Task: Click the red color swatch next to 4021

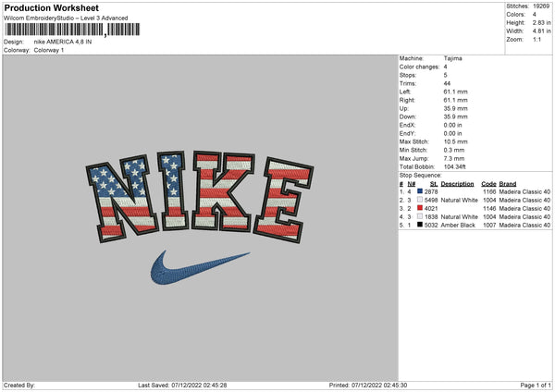Action: coord(420,208)
